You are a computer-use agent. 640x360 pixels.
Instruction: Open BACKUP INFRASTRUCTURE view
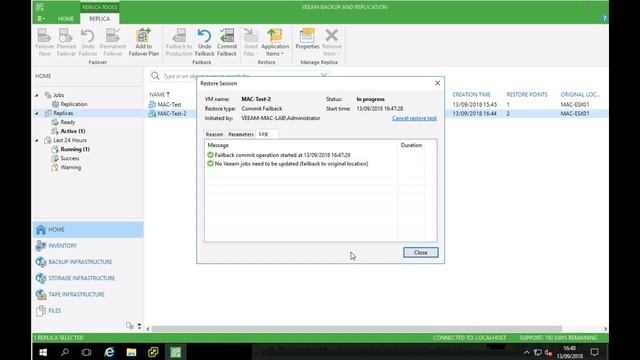[88, 262]
